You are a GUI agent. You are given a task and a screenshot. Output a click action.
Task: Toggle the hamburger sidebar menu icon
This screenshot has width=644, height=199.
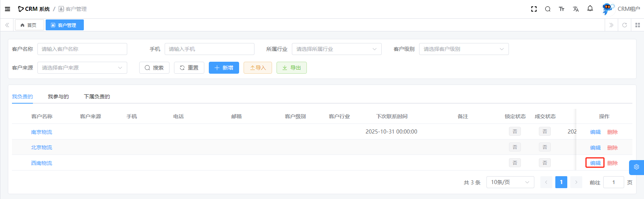(7, 9)
